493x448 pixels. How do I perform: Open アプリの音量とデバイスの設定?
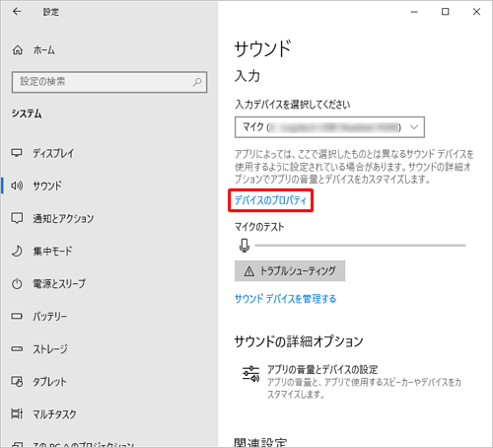pos(353,381)
